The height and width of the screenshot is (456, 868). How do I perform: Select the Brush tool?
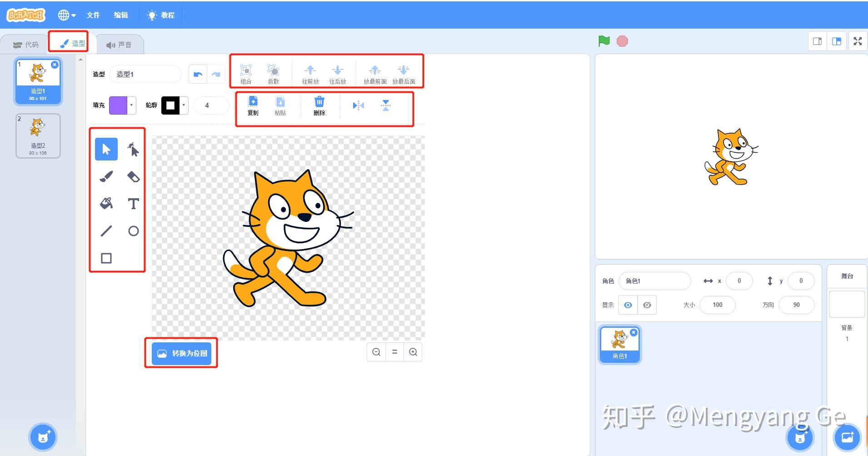(106, 176)
